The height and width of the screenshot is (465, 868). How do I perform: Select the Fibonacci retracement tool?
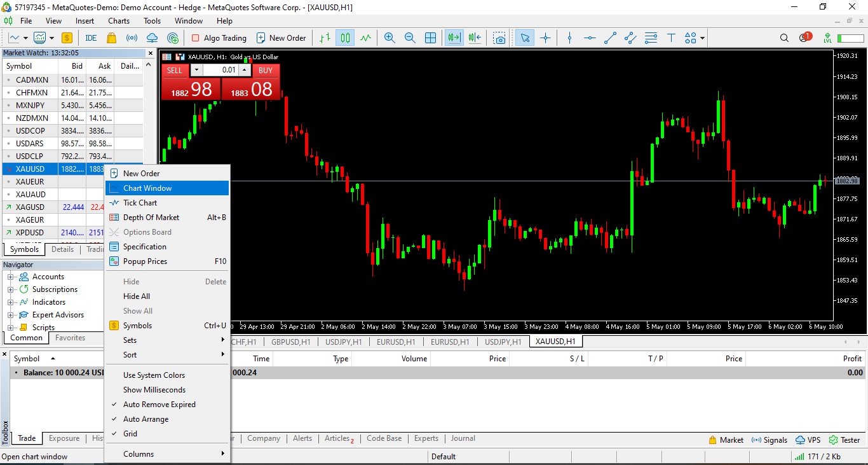pos(651,38)
